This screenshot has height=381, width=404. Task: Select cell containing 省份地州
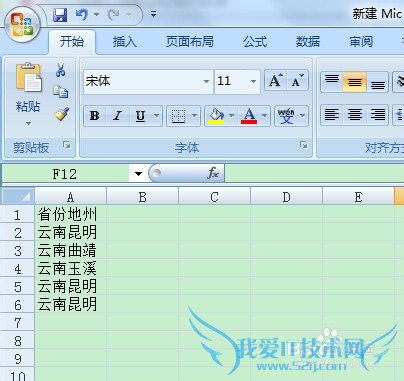(71, 214)
